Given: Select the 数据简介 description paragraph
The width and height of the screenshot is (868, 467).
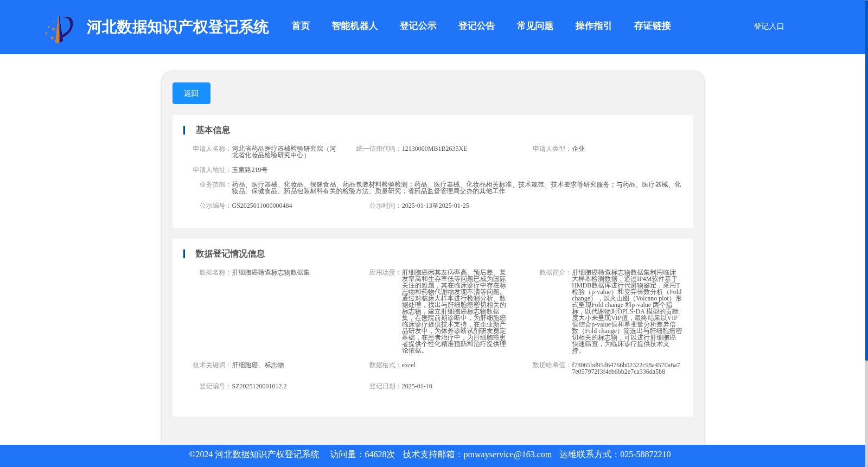Looking at the screenshot, I should coord(627,311).
